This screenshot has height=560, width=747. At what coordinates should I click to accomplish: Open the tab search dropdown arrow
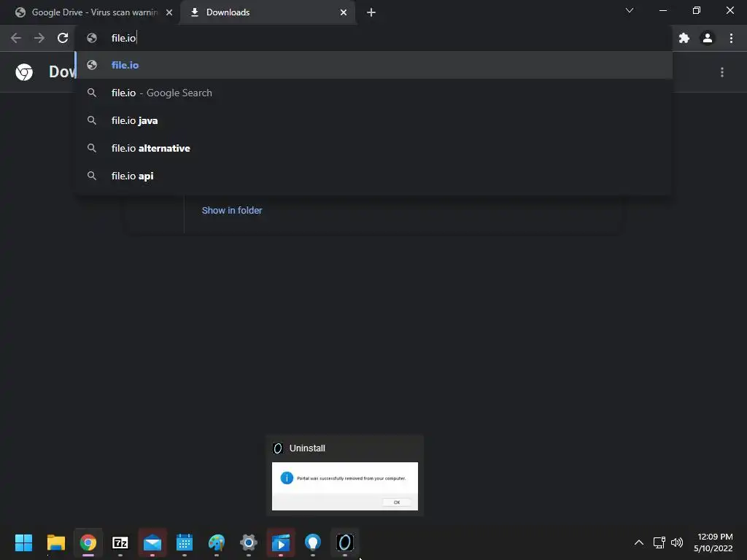tap(630, 10)
